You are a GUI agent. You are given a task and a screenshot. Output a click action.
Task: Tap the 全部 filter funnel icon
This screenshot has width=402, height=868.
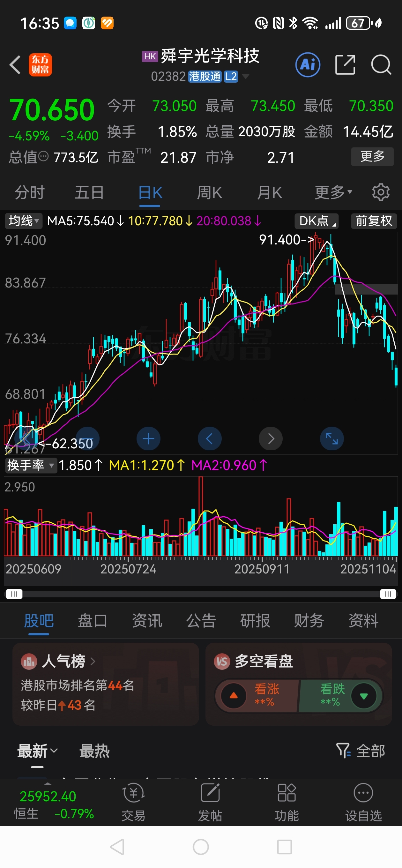[x=343, y=750]
